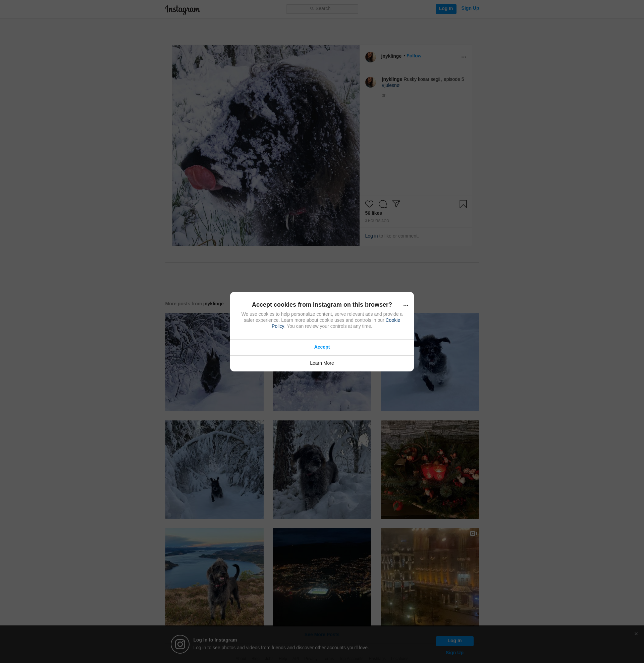
Task: Click jnyklinge in More posts heading
Action: tap(213, 304)
